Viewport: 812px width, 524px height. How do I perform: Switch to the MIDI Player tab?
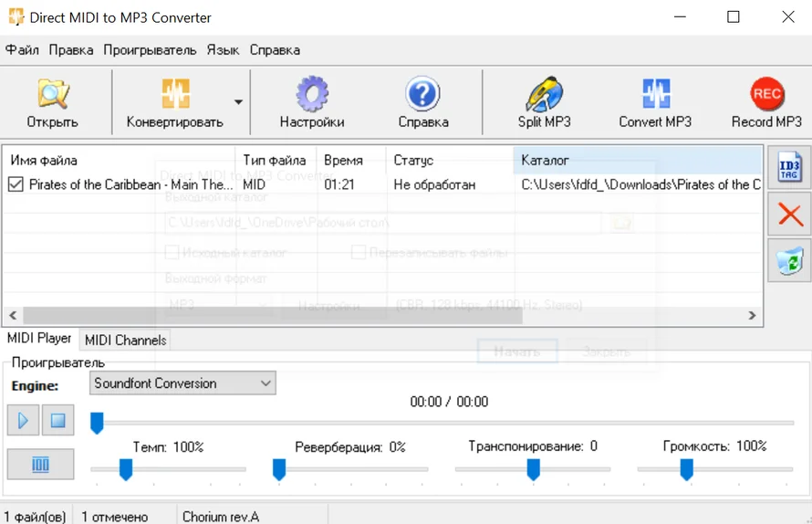pyautogui.click(x=39, y=339)
